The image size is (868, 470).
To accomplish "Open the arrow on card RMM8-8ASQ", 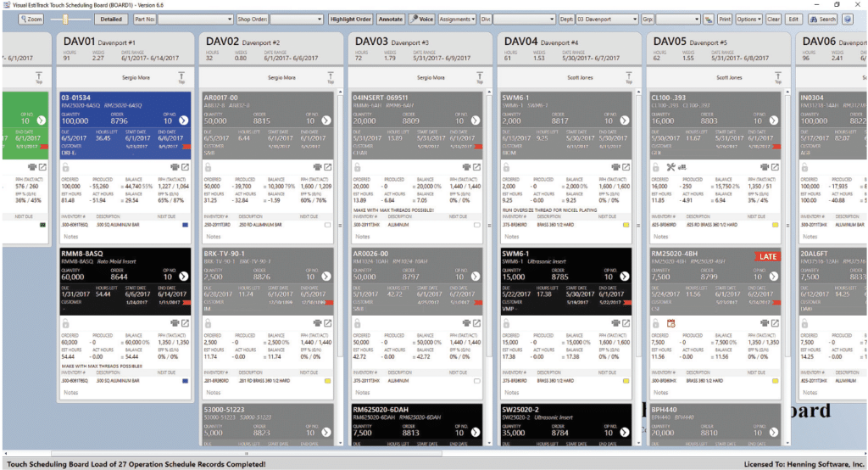I will click(x=183, y=276).
